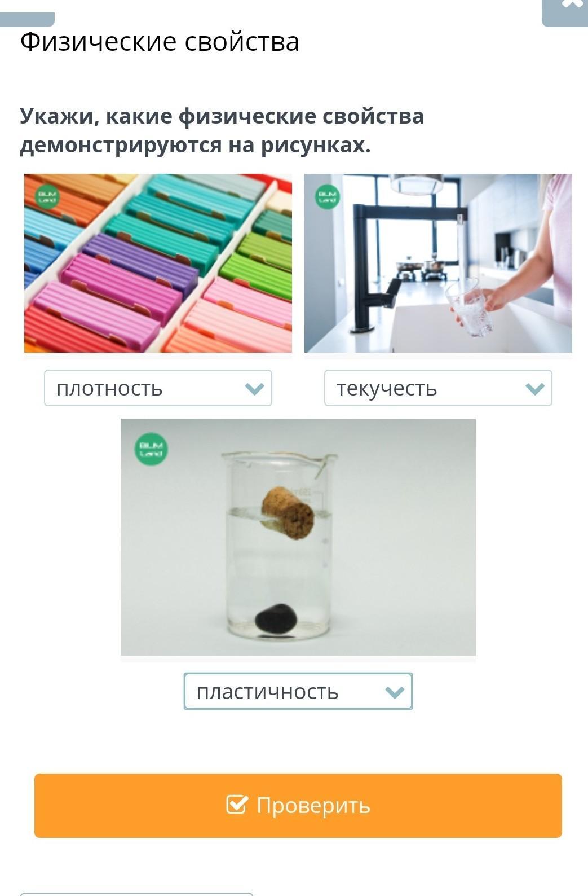Click the black stone at beaker bottom
588x896 pixels.
[276, 619]
